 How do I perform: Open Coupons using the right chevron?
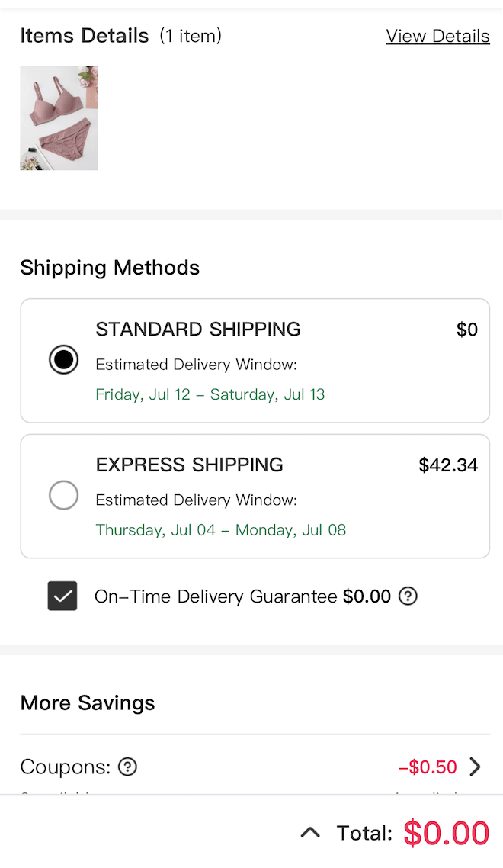[475, 767]
